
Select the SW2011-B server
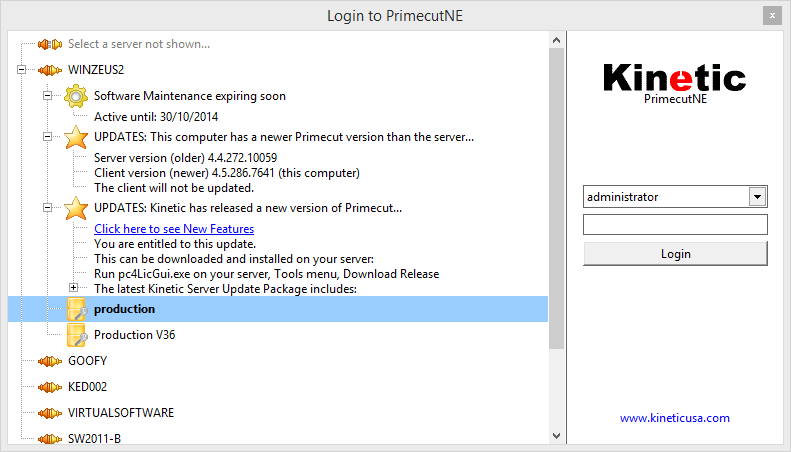[x=94, y=439]
